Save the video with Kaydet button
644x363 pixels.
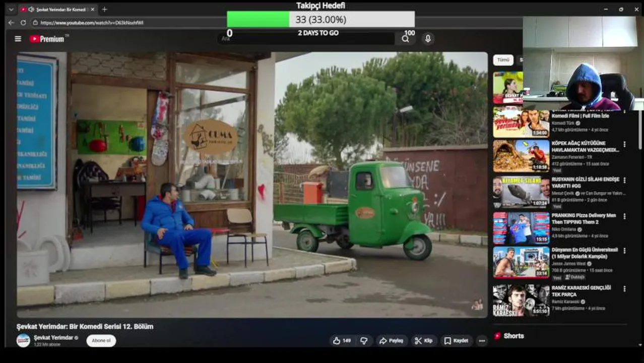[x=456, y=341]
